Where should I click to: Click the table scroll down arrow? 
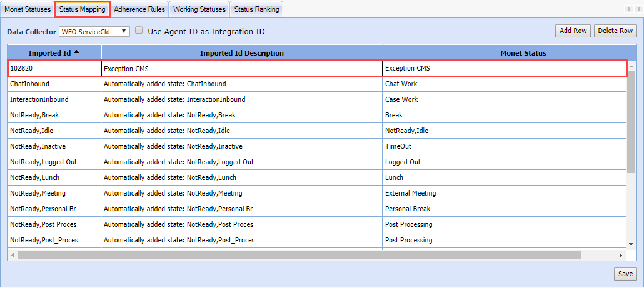click(x=631, y=244)
